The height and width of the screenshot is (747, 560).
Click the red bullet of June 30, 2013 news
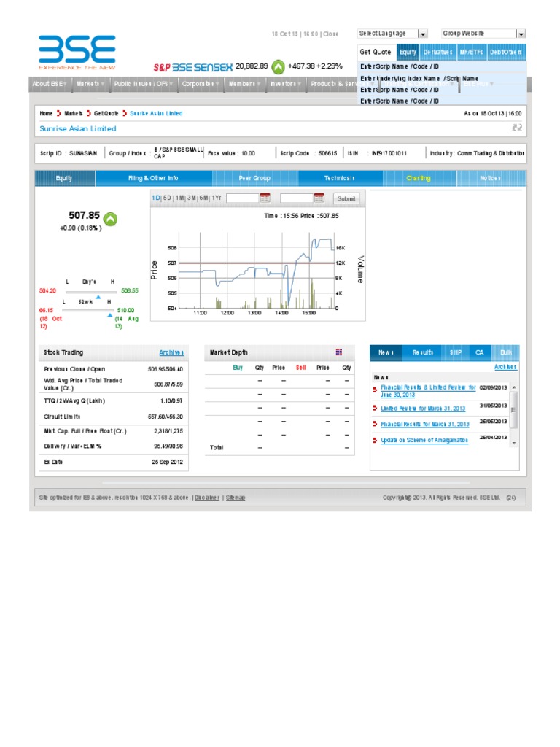point(376,390)
